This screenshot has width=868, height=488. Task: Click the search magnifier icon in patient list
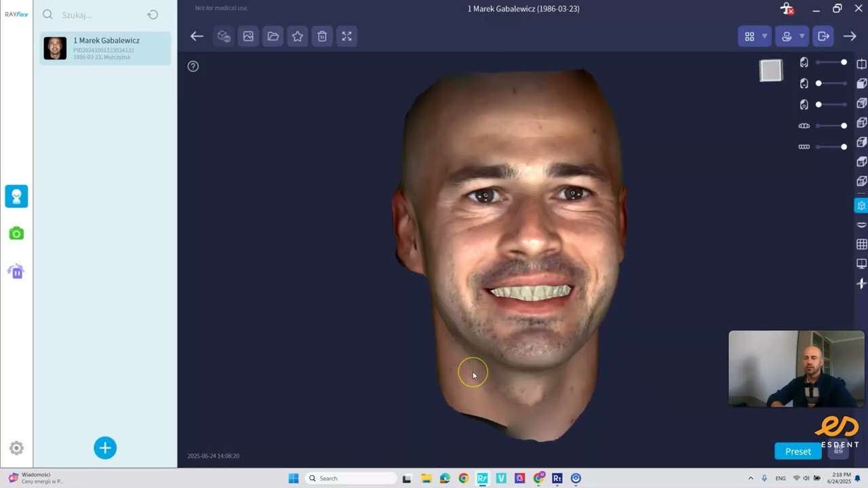[47, 14]
